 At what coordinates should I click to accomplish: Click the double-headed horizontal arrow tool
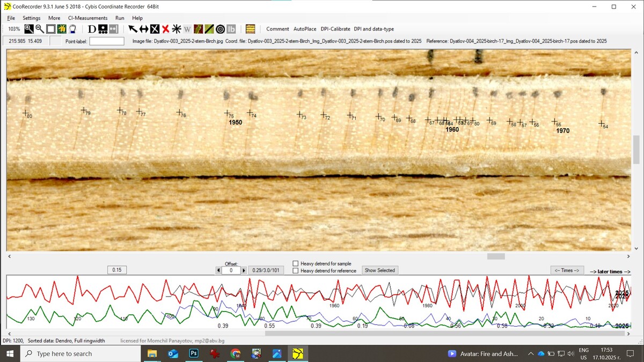(x=144, y=29)
